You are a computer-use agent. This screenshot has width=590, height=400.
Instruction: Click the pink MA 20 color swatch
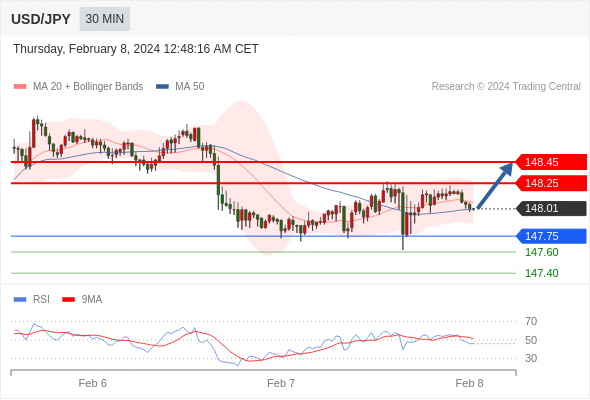tap(20, 87)
